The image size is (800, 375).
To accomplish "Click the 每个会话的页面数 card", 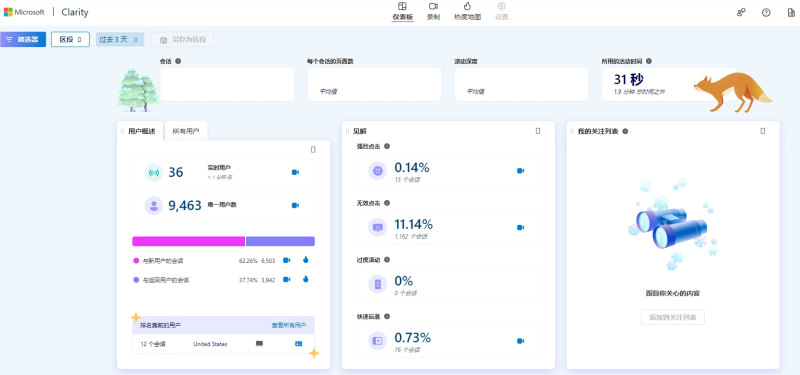I will (x=374, y=84).
